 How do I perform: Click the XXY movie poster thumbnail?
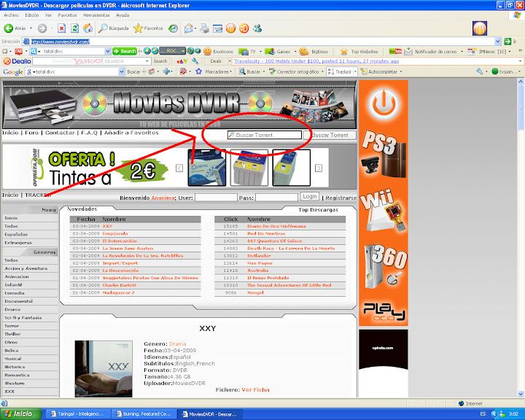tap(104, 369)
